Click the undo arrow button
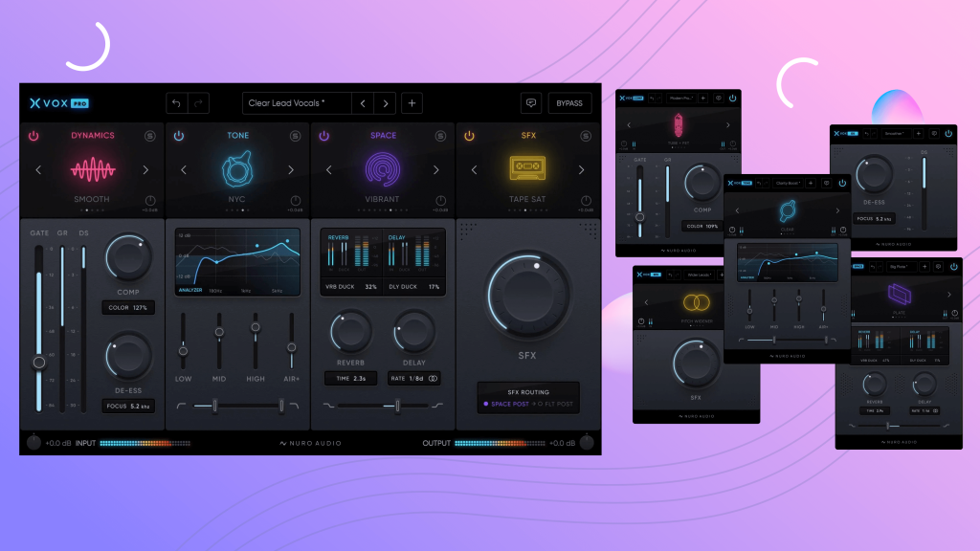The width and height of the screenshot is (980, 551). pyautogui.click(x=176, y=103)
